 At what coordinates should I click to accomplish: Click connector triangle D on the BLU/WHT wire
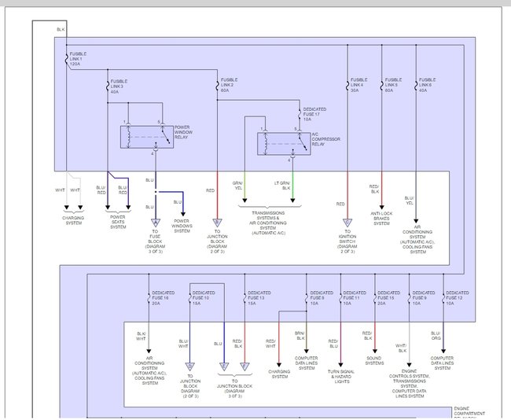point(190,367)
